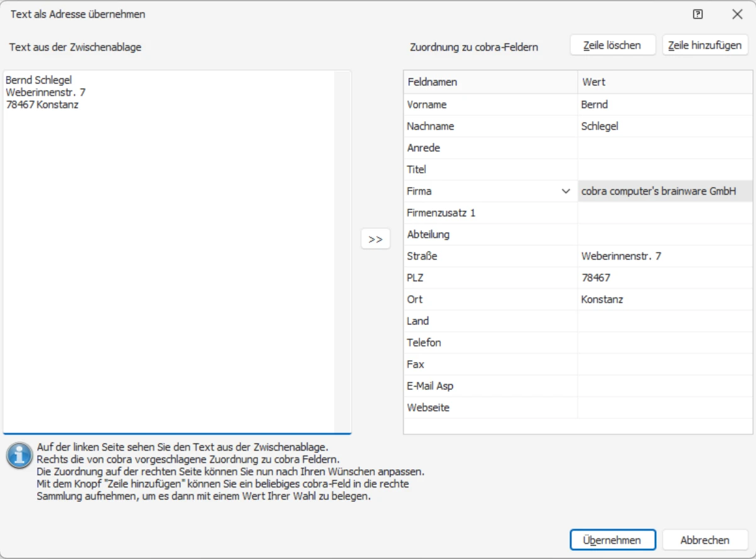Click the PLZ value 78467
Viewport: 756px width, 559px height.
pyautogui.click(x=596, y=277)
